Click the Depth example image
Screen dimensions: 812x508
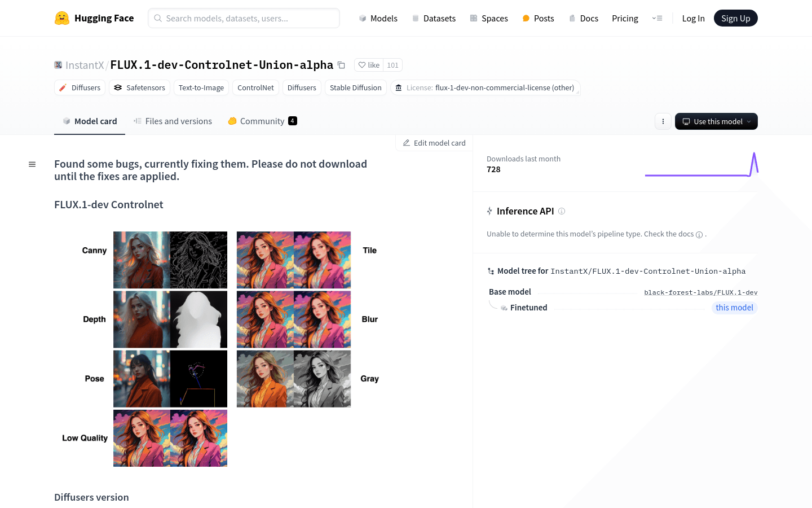pyautogui.click(x=170, y=319)
